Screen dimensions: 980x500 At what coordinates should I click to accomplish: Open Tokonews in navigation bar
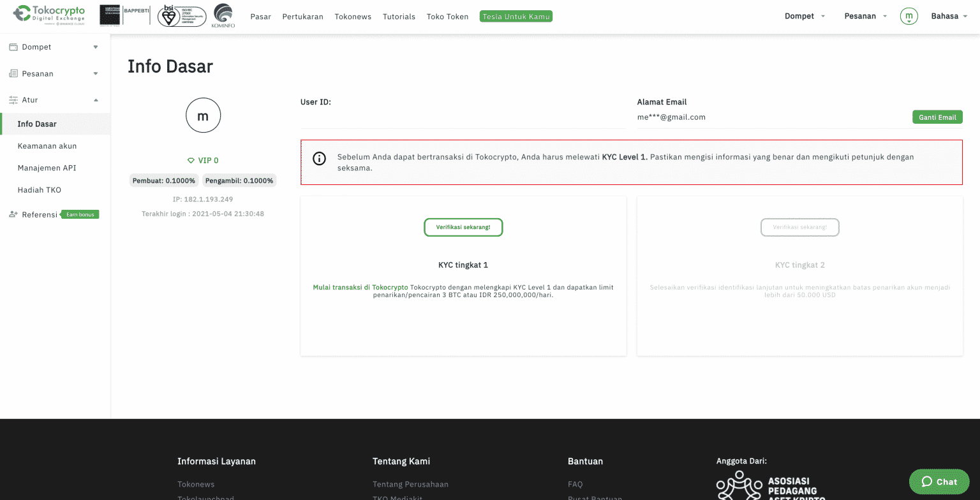tap(353, 17)
